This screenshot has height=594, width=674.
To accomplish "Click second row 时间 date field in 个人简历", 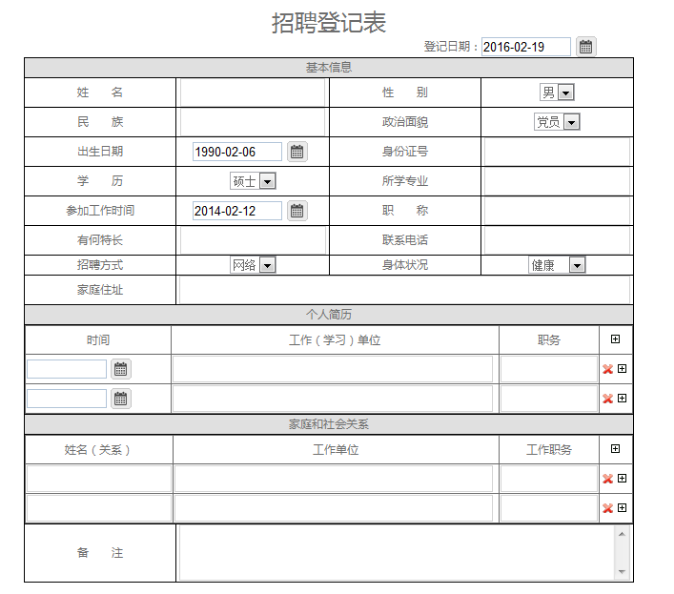I will (67, 399).
